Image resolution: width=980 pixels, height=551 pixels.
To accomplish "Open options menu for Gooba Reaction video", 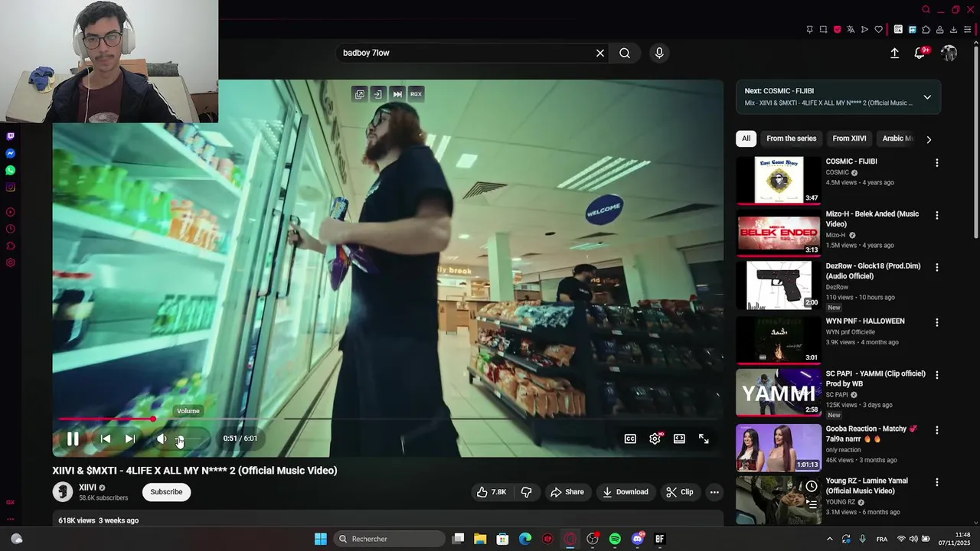I will pos(937,430).
